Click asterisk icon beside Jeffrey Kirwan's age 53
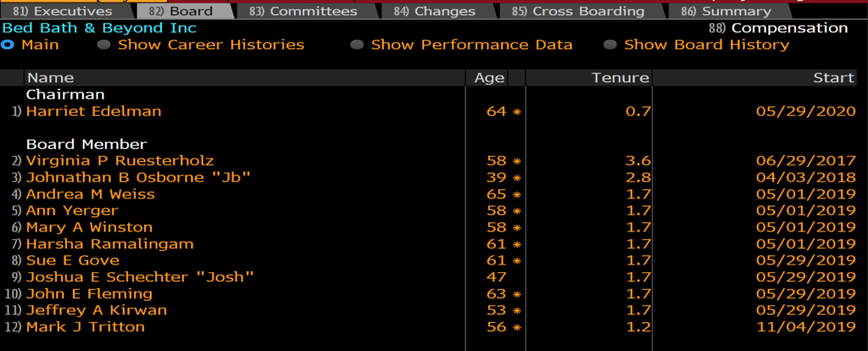868x351 pixels. [517, 311]
